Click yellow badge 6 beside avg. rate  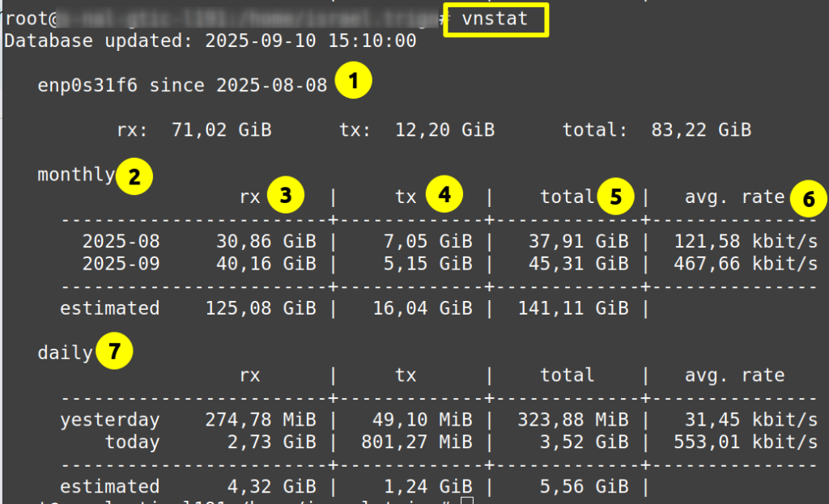pyautogui.click(x=809, y=197)
